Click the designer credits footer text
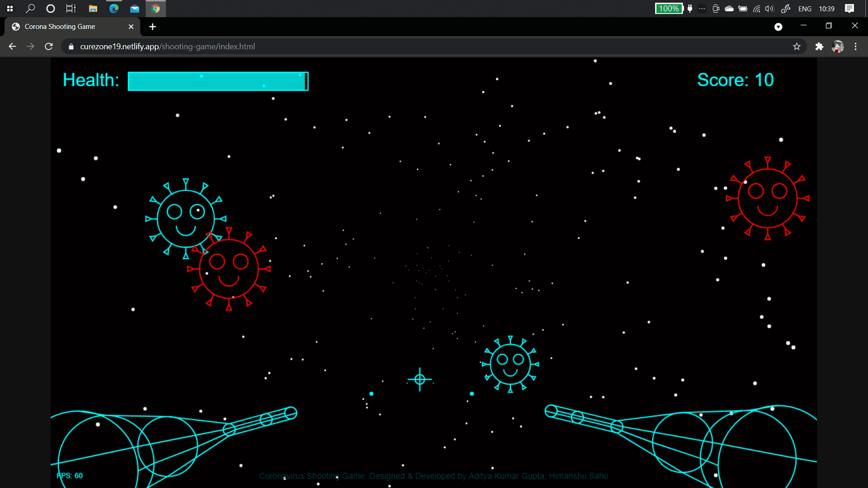 [433, 476]
